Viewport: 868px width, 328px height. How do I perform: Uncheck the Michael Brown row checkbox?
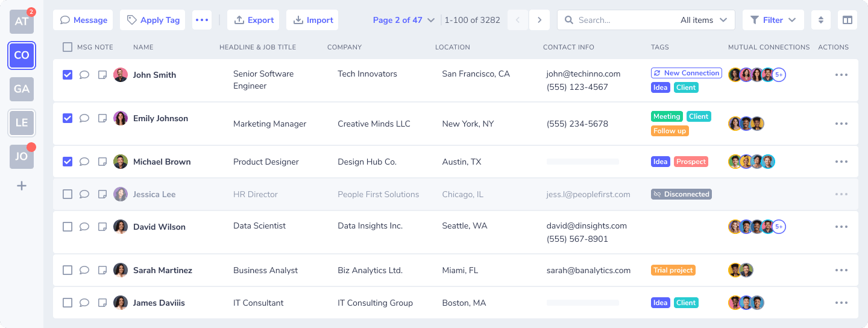(x=68, y=162)
